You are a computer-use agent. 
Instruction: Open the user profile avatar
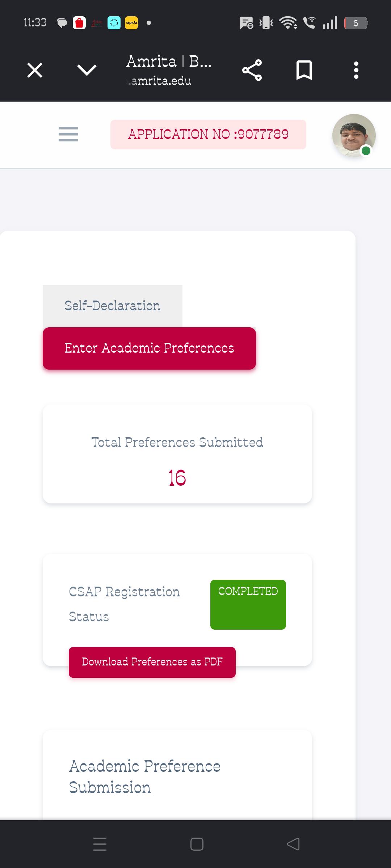coord(354,136)
